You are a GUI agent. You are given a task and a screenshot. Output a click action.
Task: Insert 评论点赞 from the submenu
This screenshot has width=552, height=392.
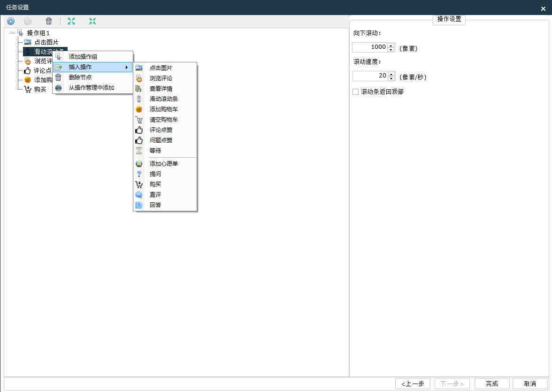165,130
